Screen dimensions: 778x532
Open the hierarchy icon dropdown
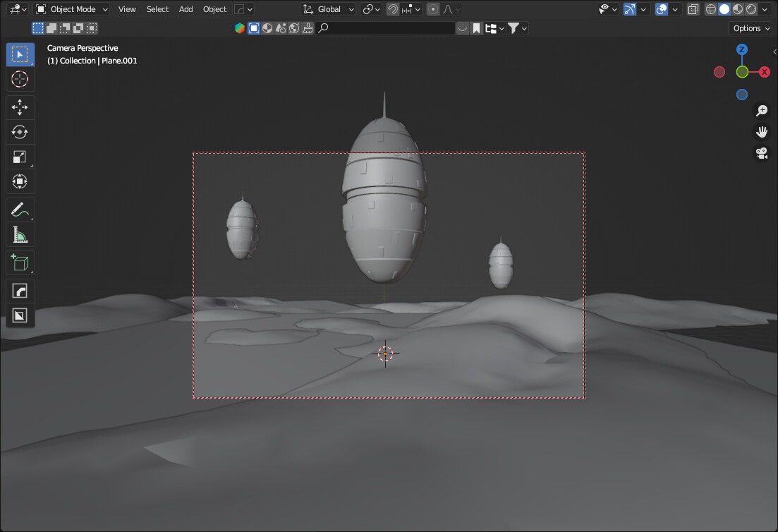point(494,28)
